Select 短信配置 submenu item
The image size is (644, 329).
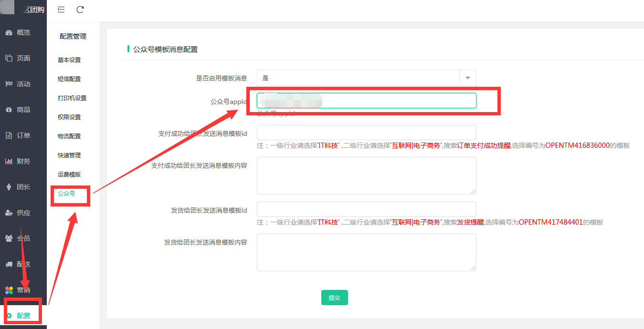(69, 79)
